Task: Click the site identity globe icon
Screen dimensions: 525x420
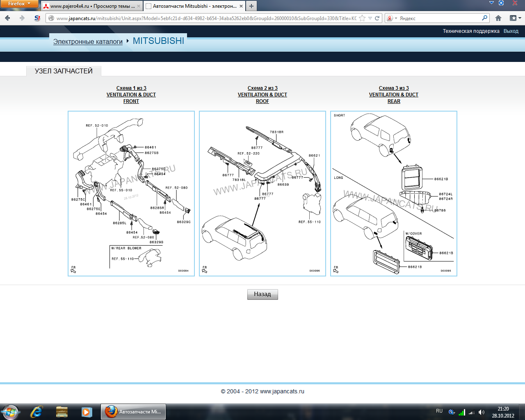Action: 51,18
